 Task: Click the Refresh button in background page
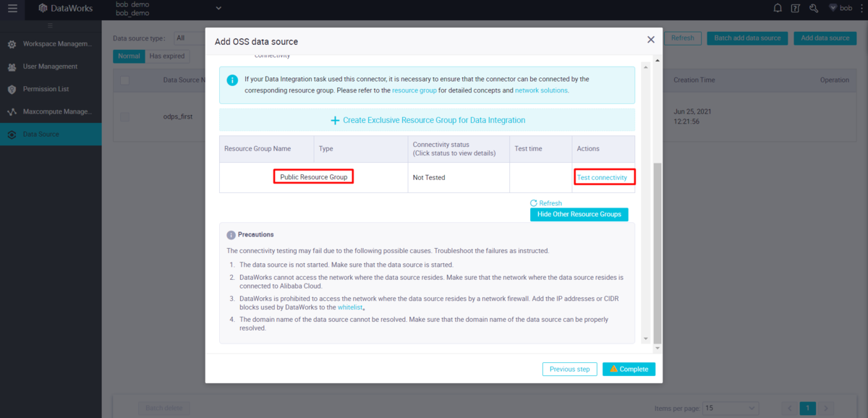(x=682, y=38)
